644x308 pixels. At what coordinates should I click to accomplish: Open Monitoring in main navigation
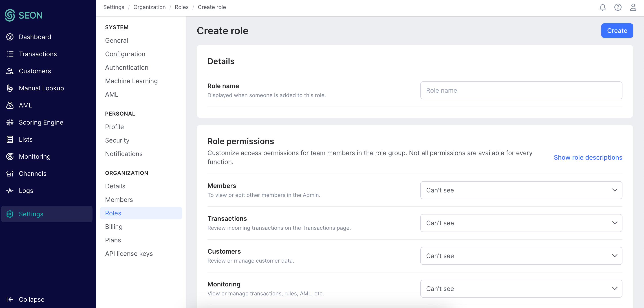pos(35,157)
